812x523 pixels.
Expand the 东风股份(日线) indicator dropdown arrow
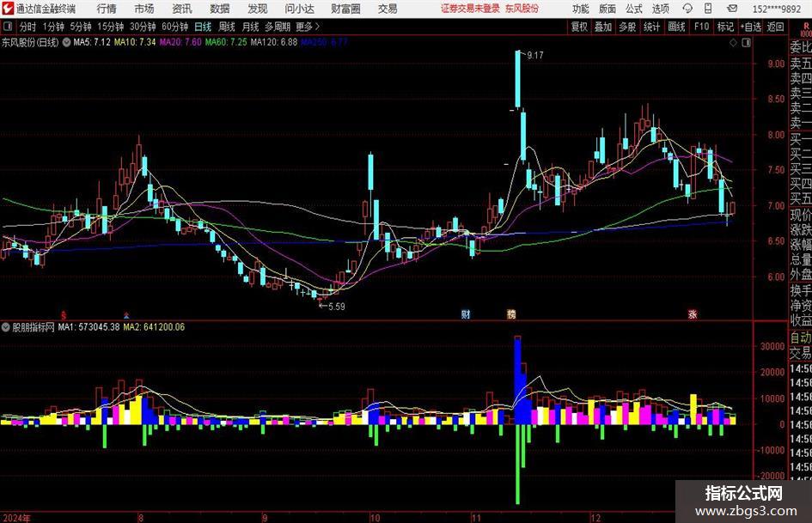[x=66, y=42]
